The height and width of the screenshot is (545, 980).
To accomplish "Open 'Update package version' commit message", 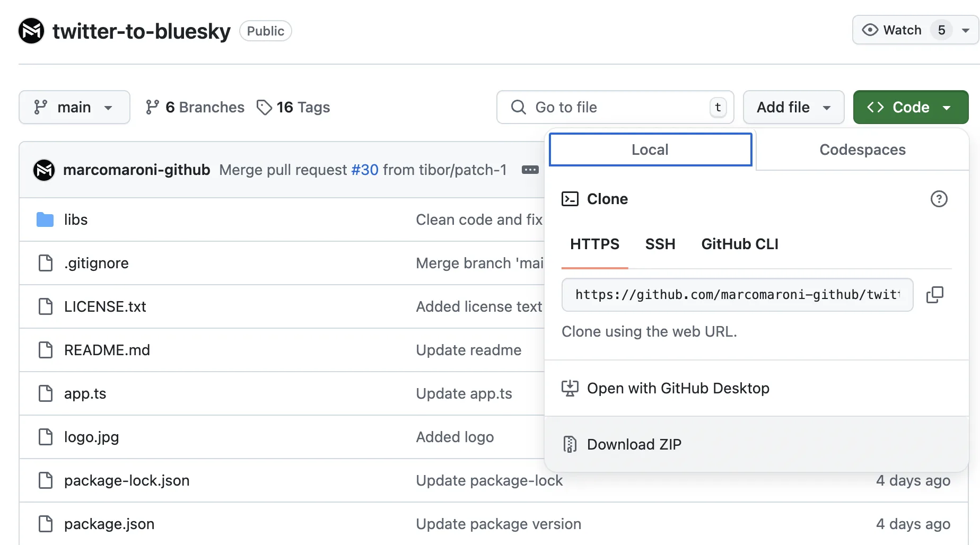I will [x=498, y=524].
